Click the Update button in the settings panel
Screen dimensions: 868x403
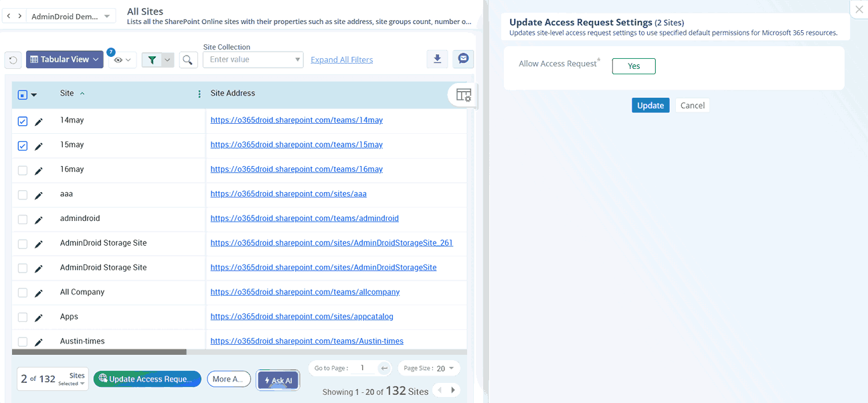[x=650, y=105]
